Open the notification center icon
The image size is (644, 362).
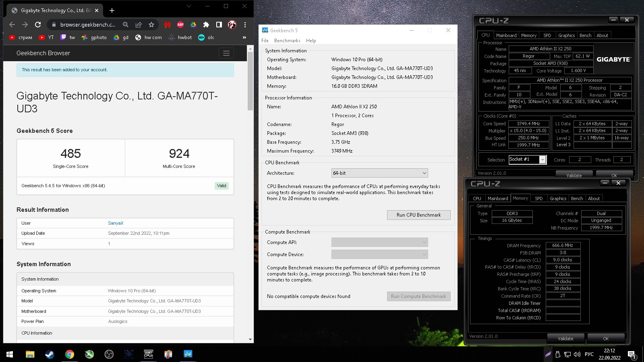pyautogui.click(x=632, y=354)
